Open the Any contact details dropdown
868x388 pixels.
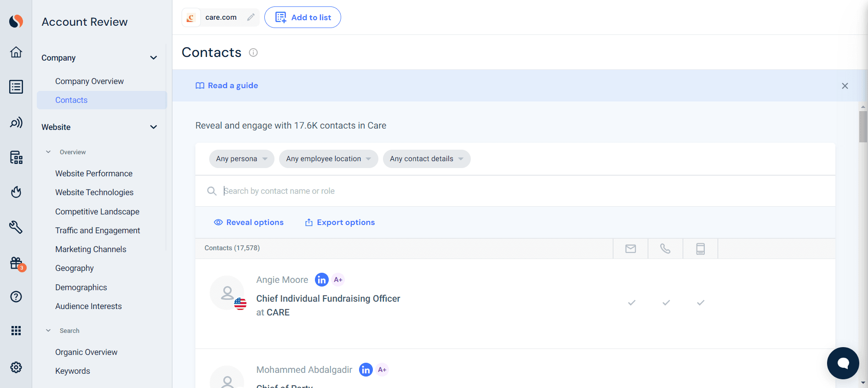tap(426, 159)
